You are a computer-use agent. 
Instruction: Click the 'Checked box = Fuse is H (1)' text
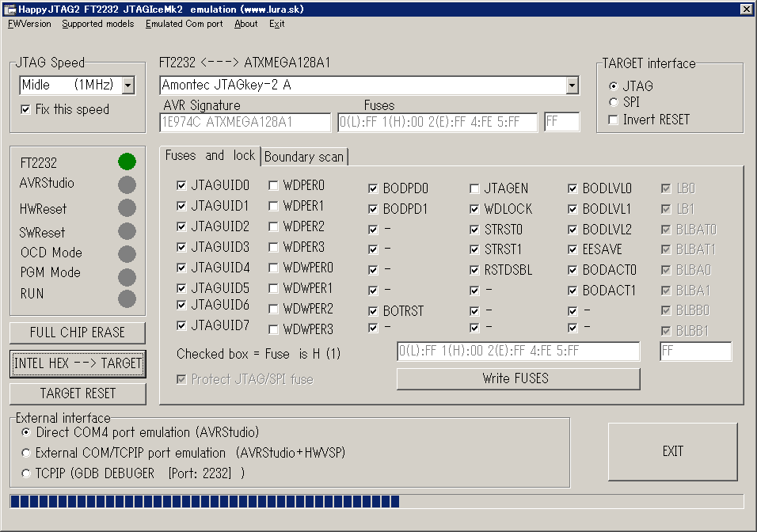[x=258, y=354]
